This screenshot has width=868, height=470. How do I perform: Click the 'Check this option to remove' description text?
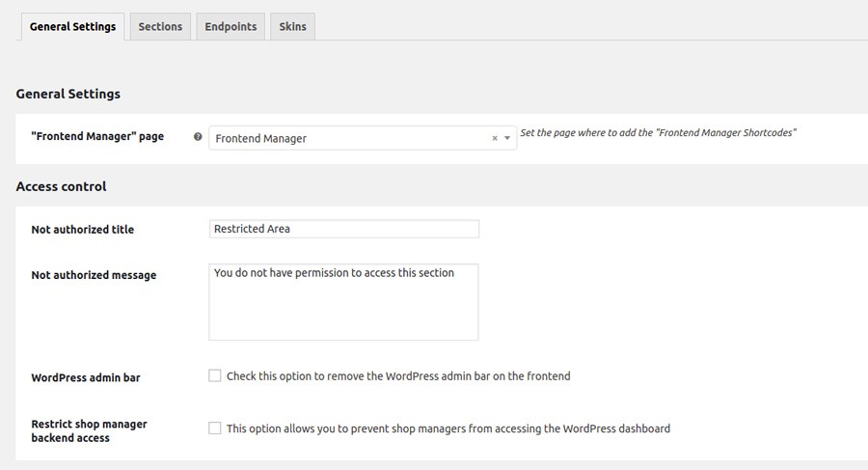click(x=398, y=375)
